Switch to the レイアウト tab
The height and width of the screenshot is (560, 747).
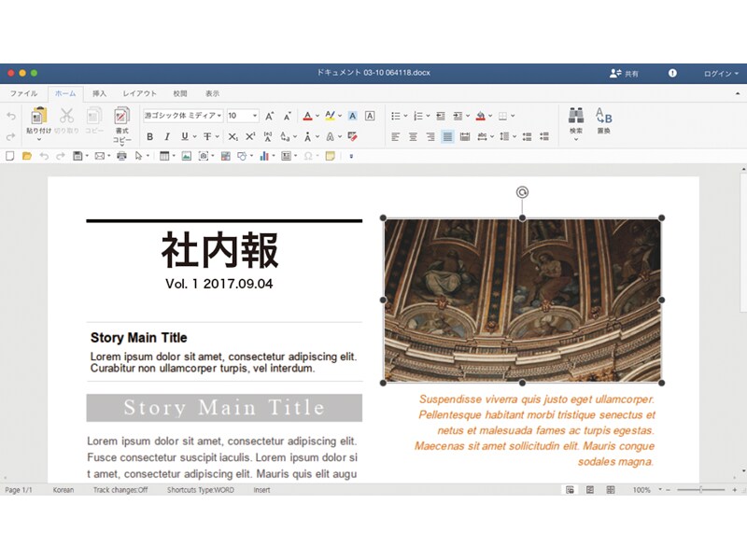tap(139, 93)
